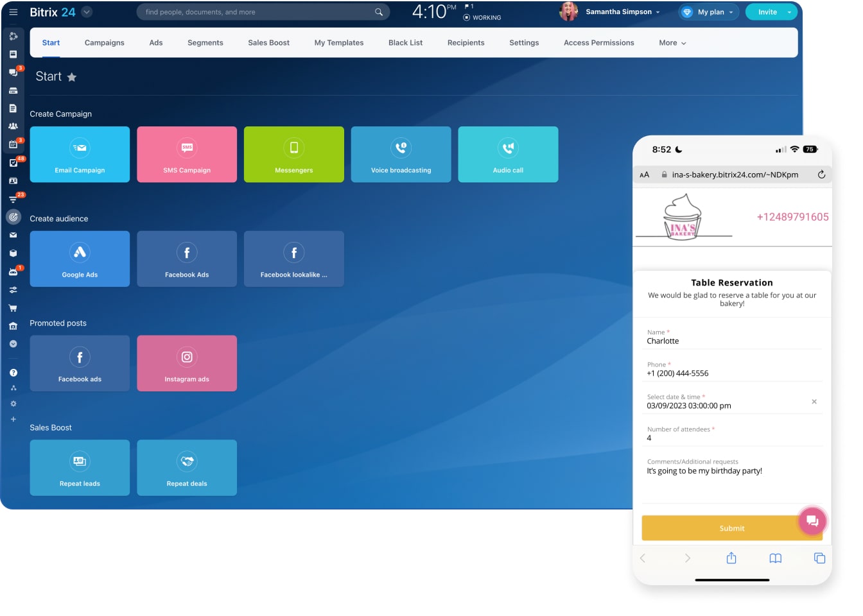Click the Marketing bullseye icon in the sidebar
This screenshot has width=863, height=616.
point(13,217)
